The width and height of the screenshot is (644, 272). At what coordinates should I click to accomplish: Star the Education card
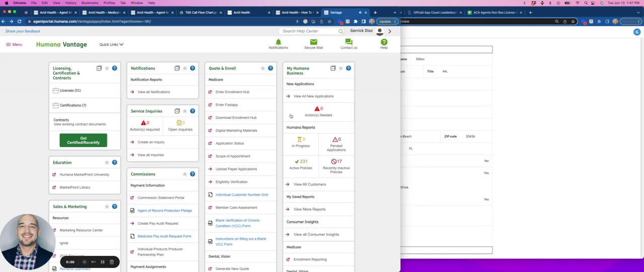point(107,162)
